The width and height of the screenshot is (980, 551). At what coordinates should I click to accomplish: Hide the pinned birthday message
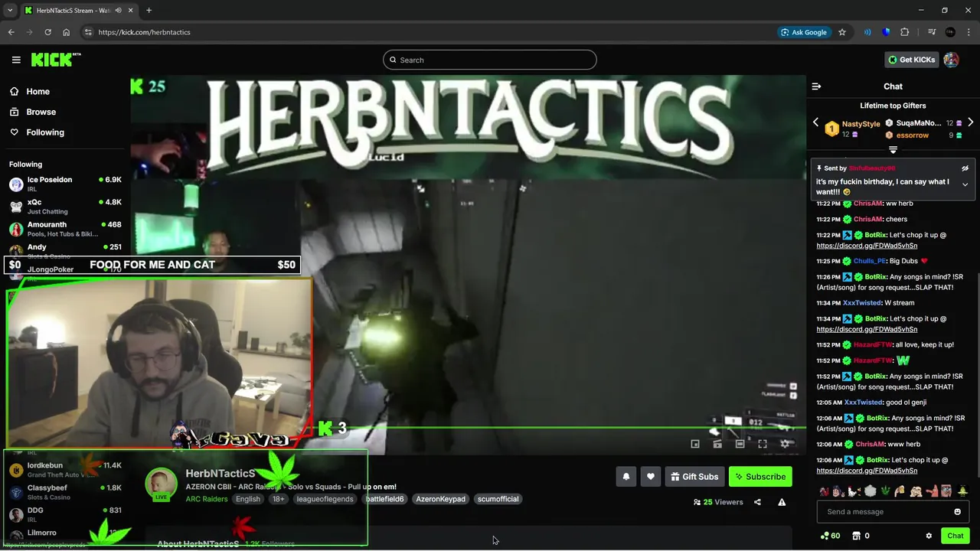click(x=965, y=168)
